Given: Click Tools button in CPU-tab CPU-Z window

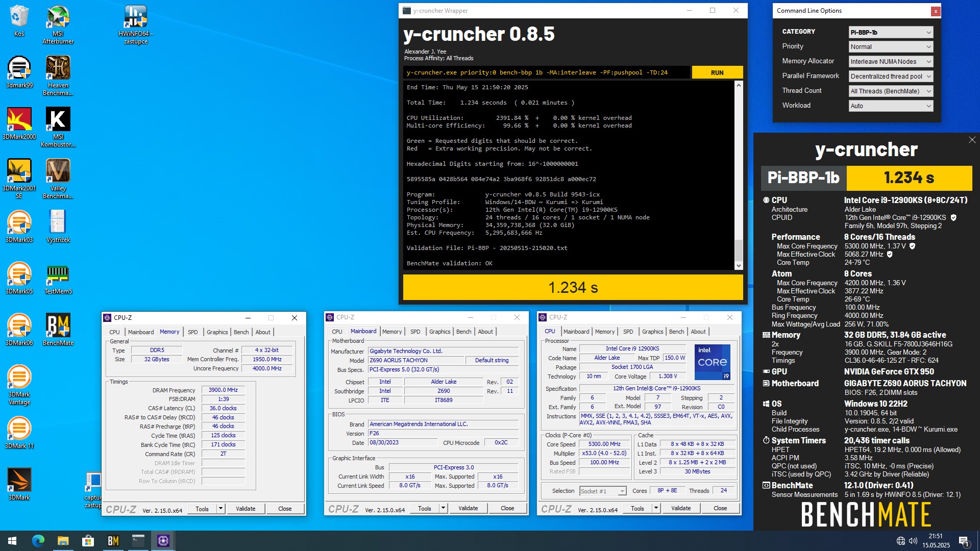Looking at the screenshot, I should (637, 508).
